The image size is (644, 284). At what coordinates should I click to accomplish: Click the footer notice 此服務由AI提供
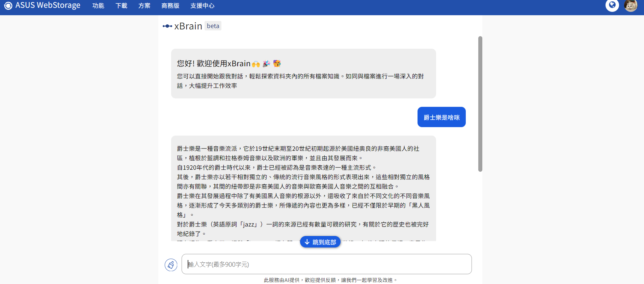click(331, 280)
